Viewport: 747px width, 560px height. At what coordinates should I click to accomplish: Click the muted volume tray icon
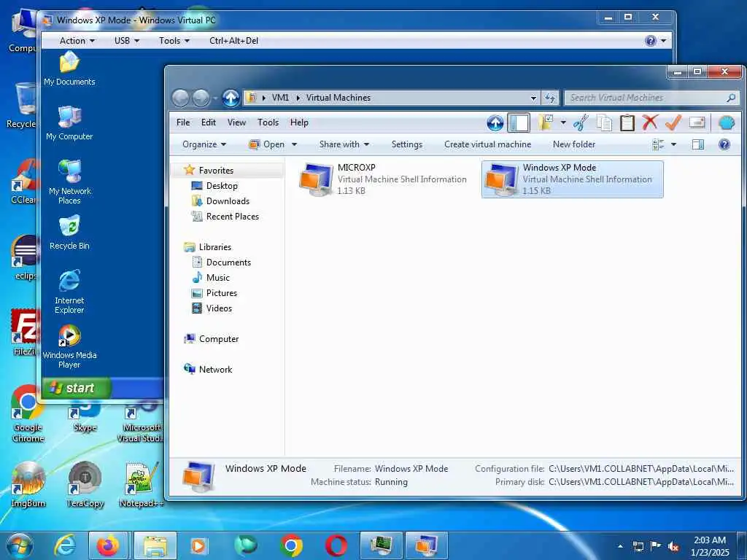673,546
